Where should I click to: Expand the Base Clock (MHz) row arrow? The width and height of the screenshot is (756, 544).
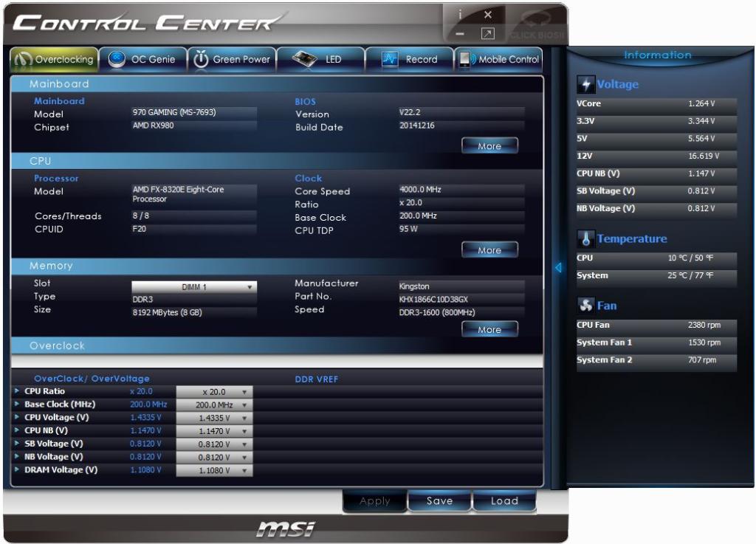coord(17,404)
